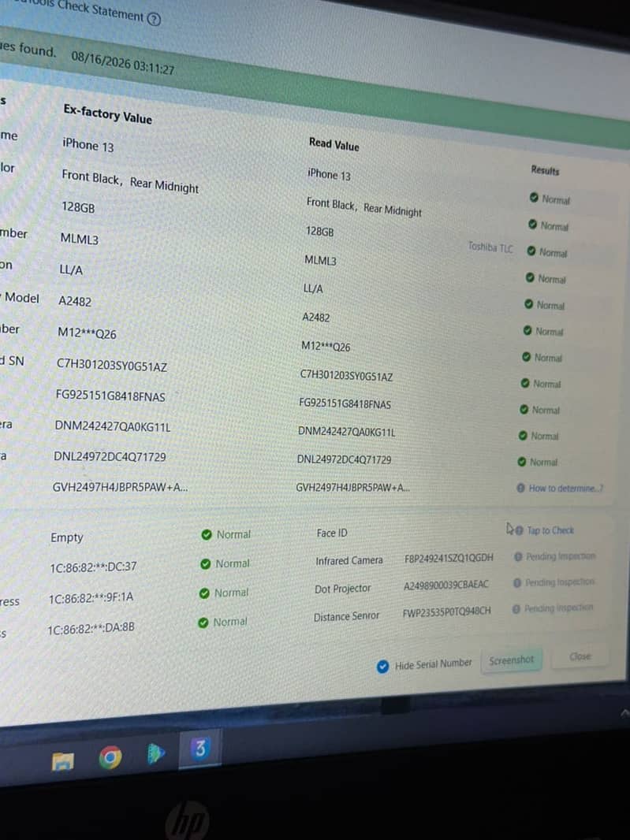Click the Normal check icon in iPhone 13 row
The width and height of the screenshot is (630, 840).
pos(534,198)
